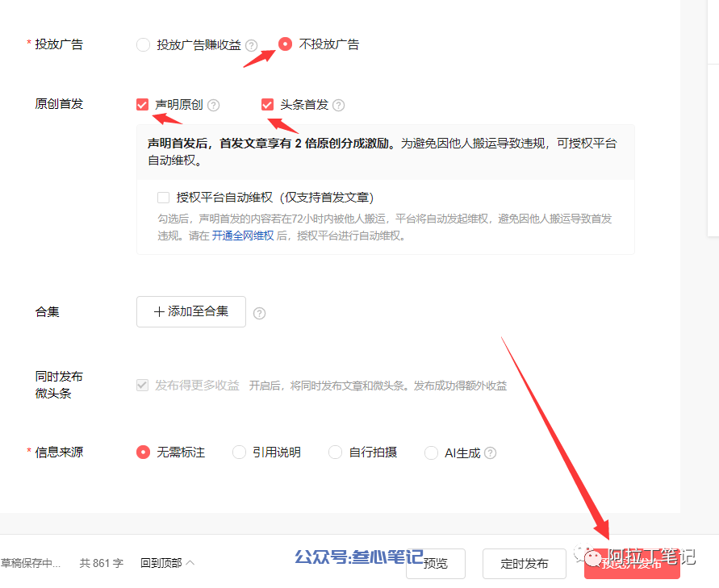
Task: Click the 预览 button
Action: [436, 564]
